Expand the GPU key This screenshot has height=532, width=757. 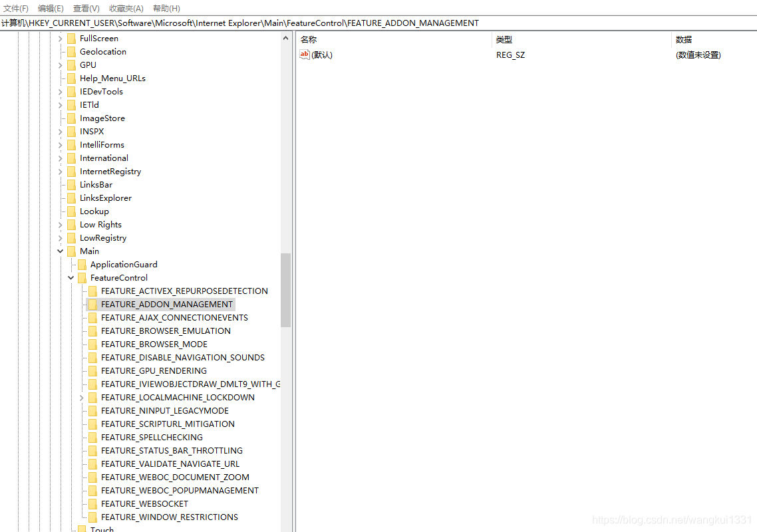61,65
